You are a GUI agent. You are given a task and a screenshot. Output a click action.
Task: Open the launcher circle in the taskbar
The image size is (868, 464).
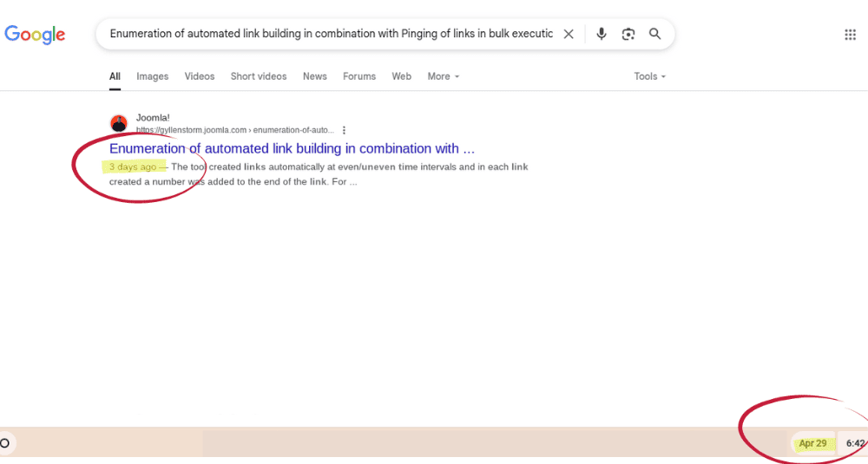[4, 443]
